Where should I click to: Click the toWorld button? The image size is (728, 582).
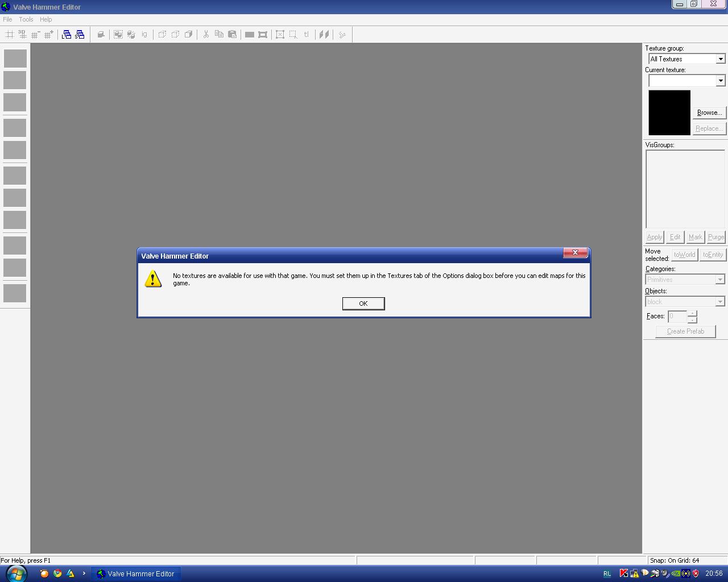[x=685, y=255]
